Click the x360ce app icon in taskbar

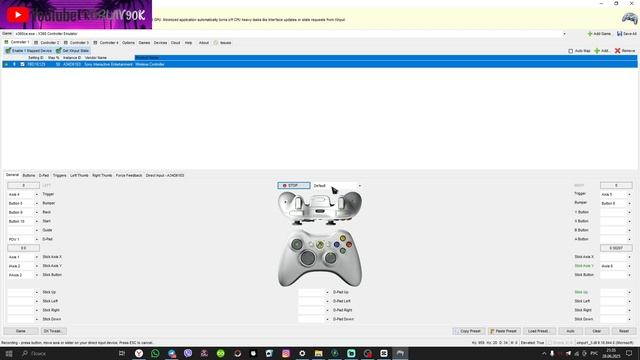(x=400, y=353)
